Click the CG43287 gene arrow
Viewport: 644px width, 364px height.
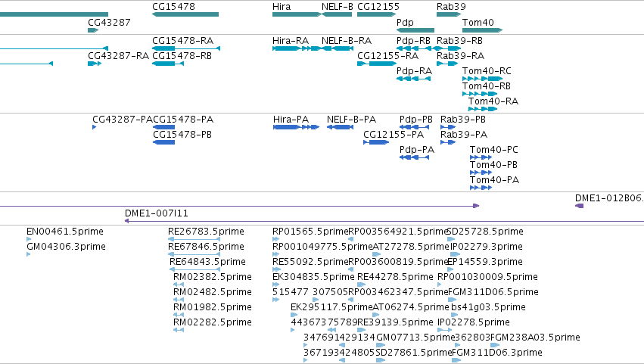click(93, 30)
